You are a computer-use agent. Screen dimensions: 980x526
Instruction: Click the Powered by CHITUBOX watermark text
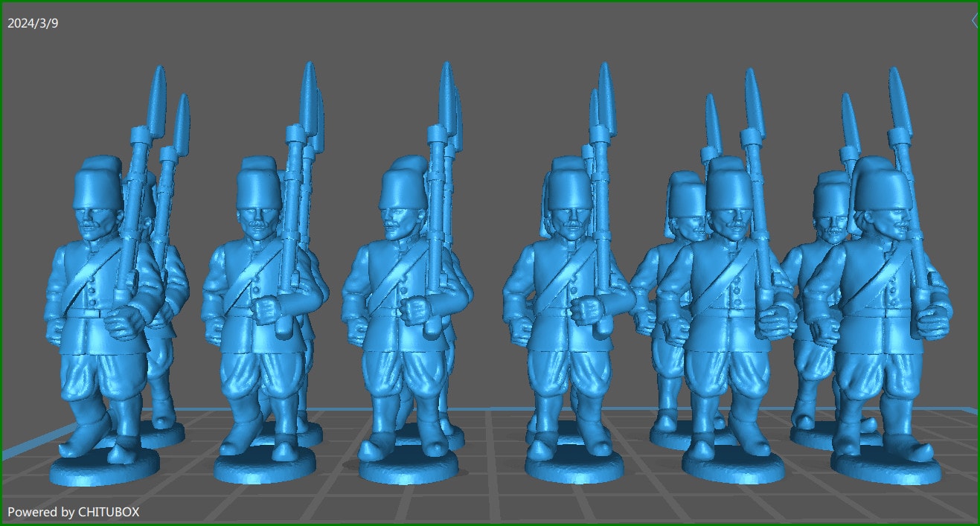[x=73, y=512]
